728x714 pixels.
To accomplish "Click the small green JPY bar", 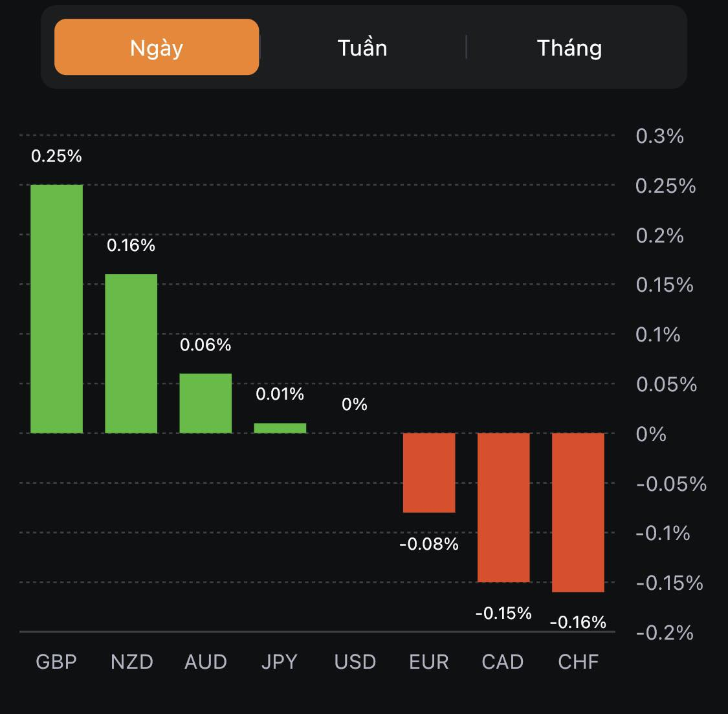I will click(x=280, y=428).
